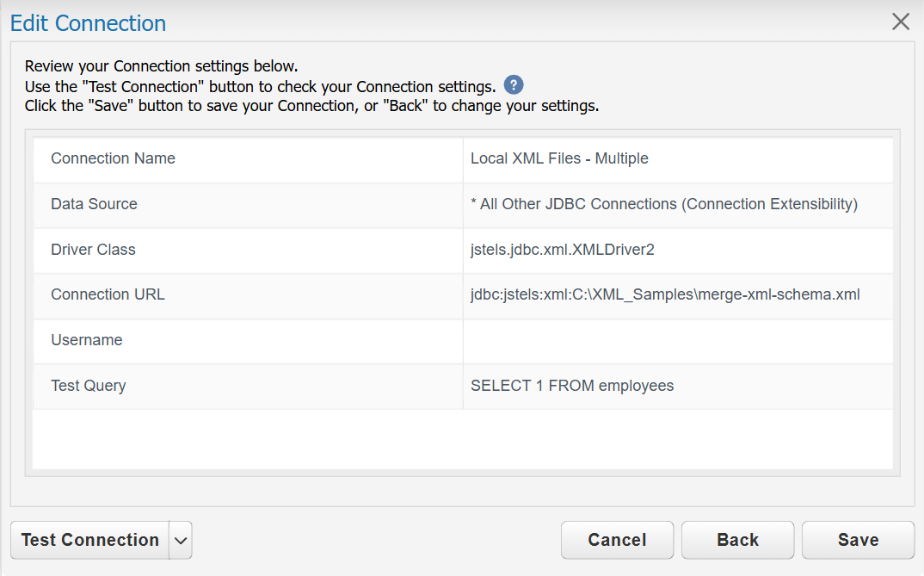
Task: Click the jdbc:jstels:xml connection URL value
Action: (665, 294)
